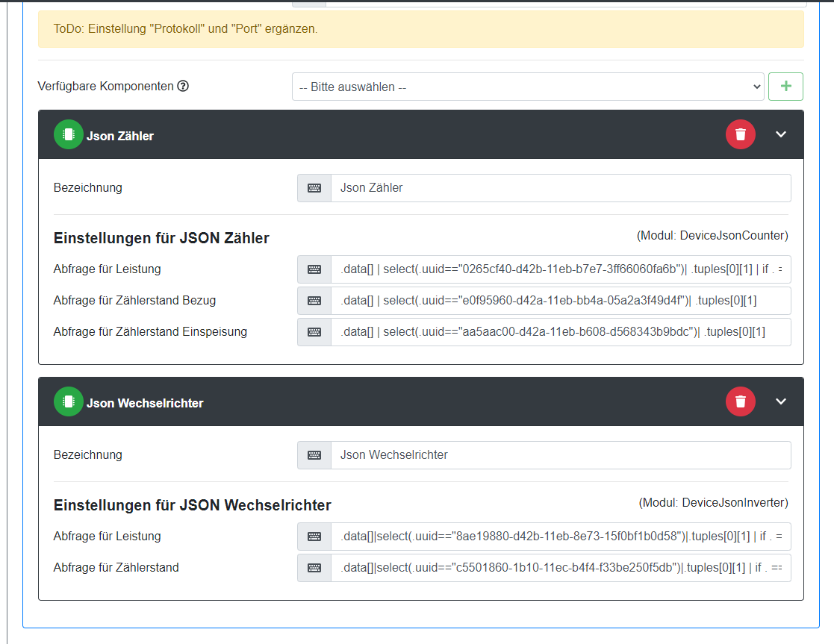Collapse the Json Zähler panel chevron
The image size is (834, 644).
(x=781, y=134)
